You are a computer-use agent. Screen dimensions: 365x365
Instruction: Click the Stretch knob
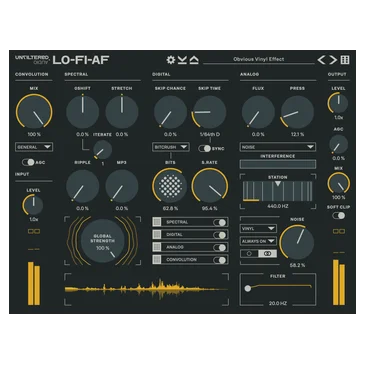(x=122, y=112)
